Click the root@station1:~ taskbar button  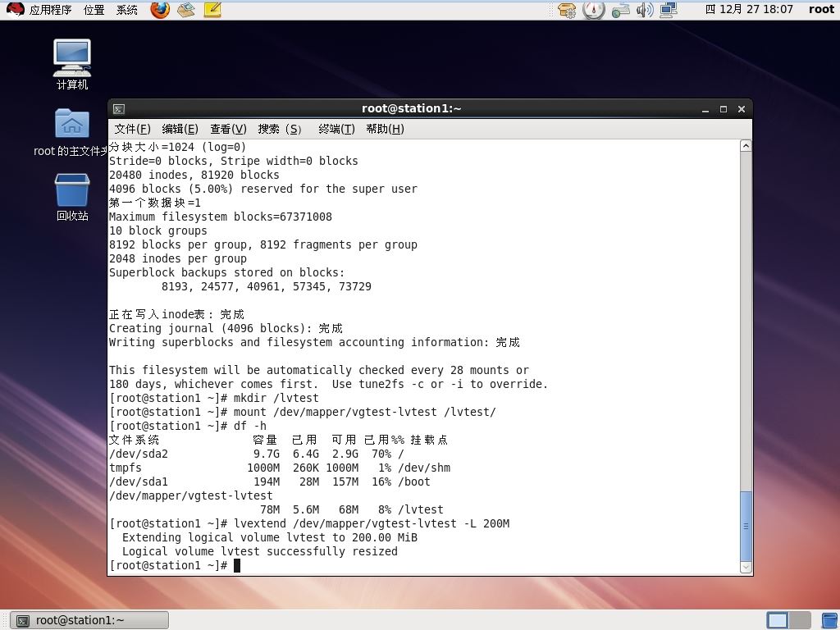coord(89,620)
